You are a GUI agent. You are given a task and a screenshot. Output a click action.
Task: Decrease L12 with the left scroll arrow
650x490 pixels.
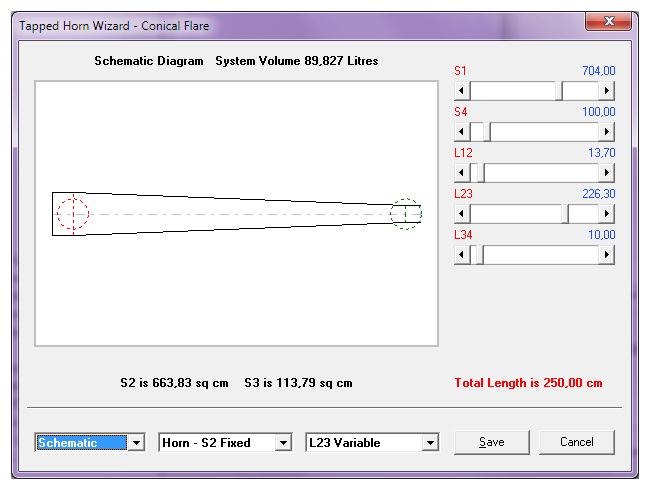click(462, 172)
